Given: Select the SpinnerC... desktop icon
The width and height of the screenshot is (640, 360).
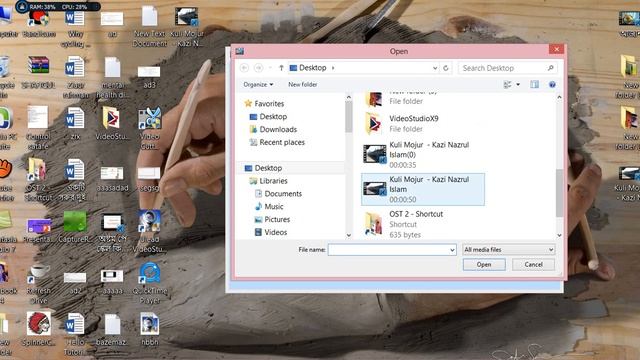Looking at the screenshot, I should pyautogui.click(x=39, y=329).
